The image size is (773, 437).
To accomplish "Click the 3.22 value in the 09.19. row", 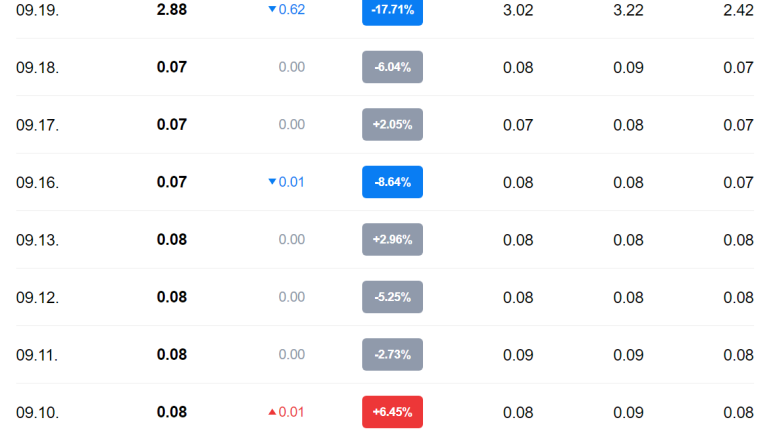I will pos(628,10).
